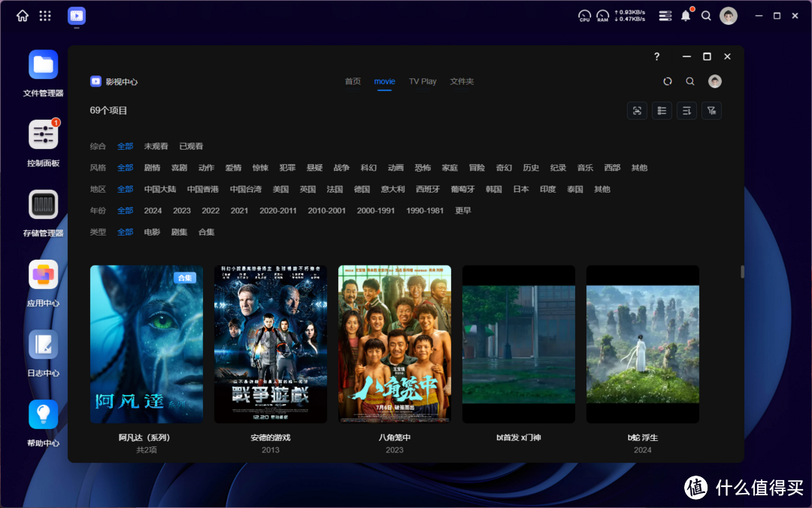Screen dimensions: 812x508
Task: Open the filter icon in the media library
Action: point(711,110)
